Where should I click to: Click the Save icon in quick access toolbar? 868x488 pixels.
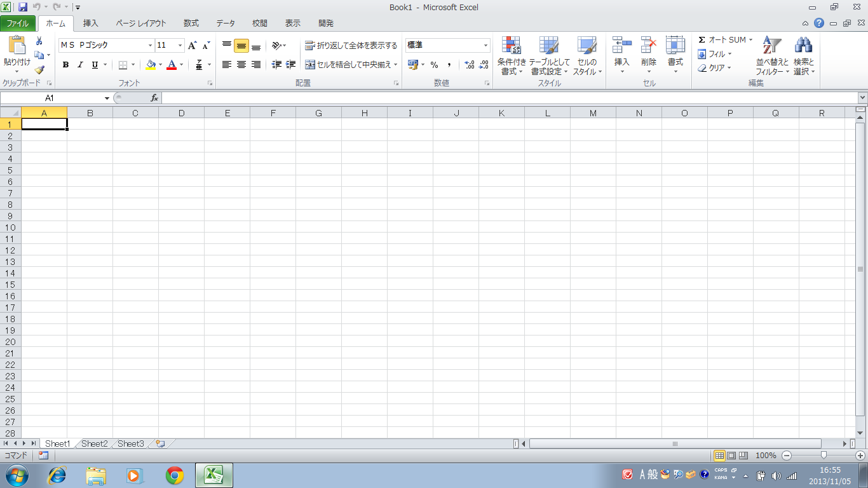23,8
